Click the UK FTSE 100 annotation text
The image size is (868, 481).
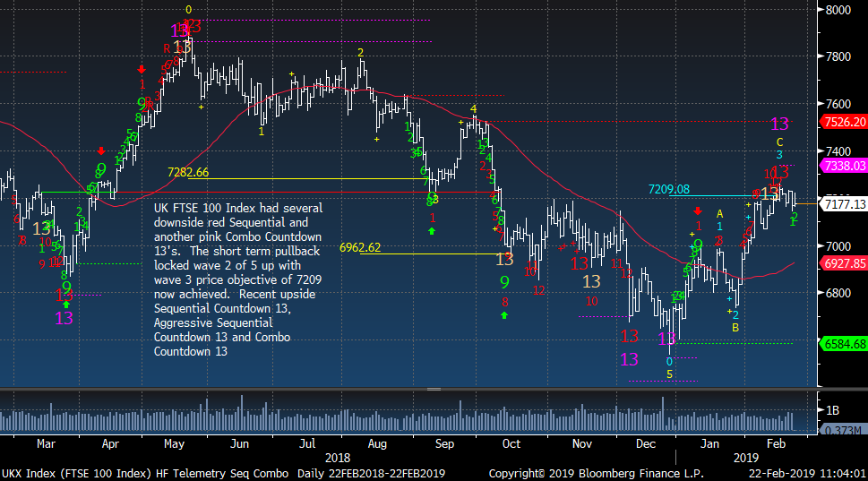coord(238,279)
